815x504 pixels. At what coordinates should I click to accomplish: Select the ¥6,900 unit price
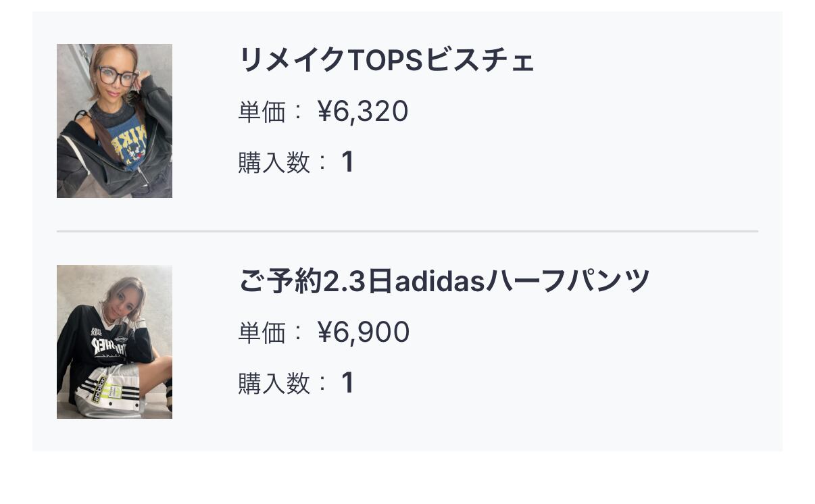(x=364, y=332)
